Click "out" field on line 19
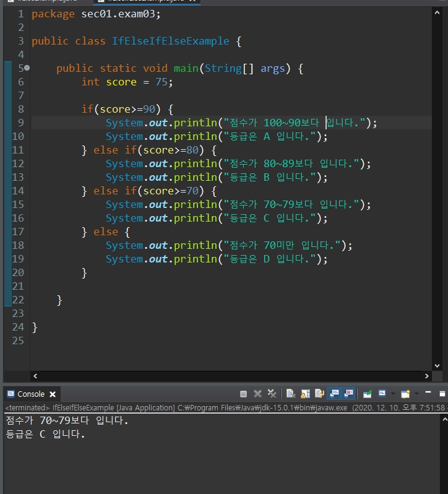This screenshot has height=494, width=448. tap(158, 259)
